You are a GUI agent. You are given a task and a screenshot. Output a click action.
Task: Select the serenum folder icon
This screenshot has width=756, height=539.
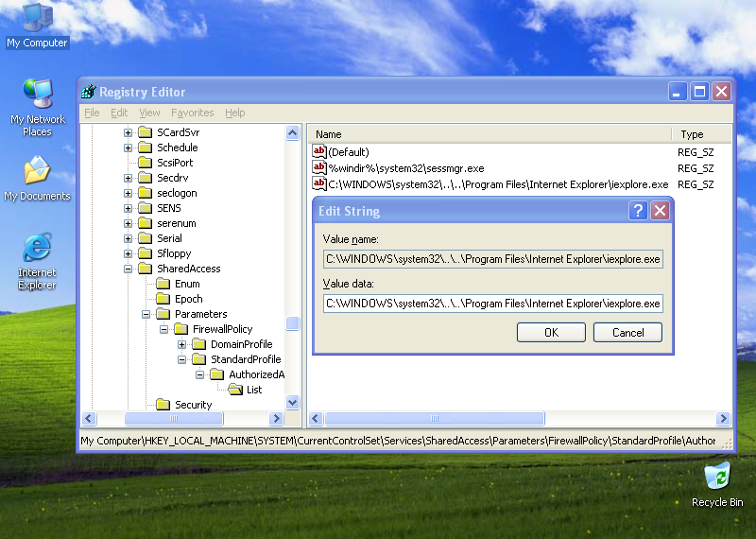146,223
